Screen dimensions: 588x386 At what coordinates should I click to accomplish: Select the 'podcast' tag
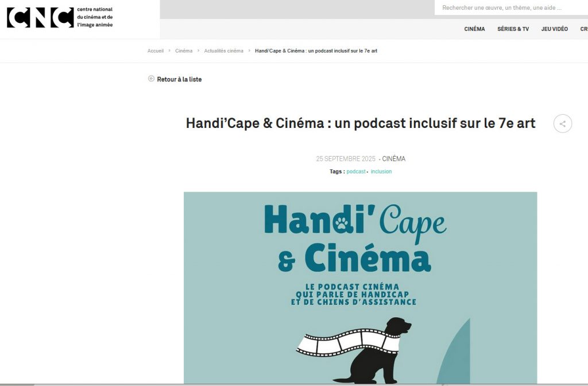(x=355, y=171)
